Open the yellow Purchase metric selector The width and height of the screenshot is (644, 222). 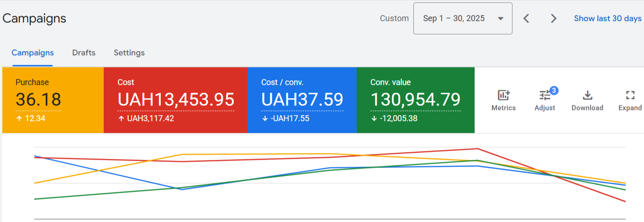[x=53, y=100]
